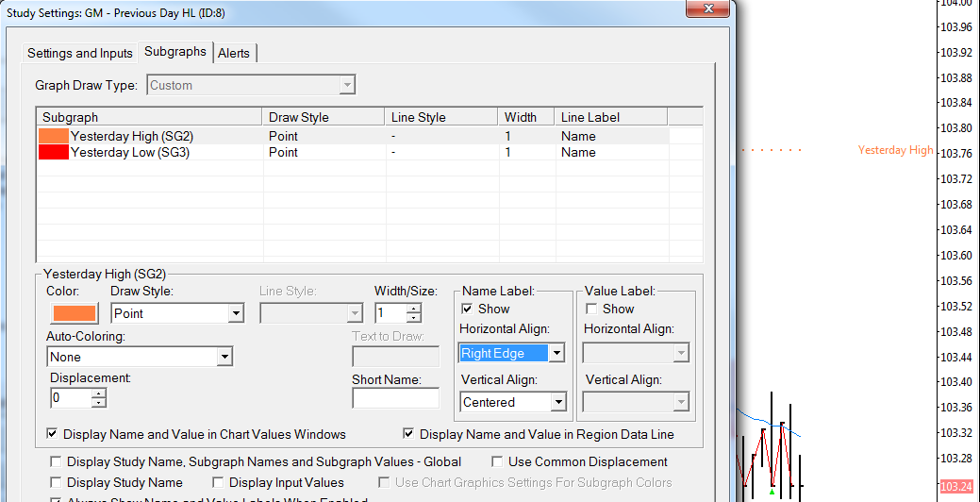Screen dimensions: 980x502
Task: Uncheck Name Label Show checkbox
Action: click(x=467, y=309)
